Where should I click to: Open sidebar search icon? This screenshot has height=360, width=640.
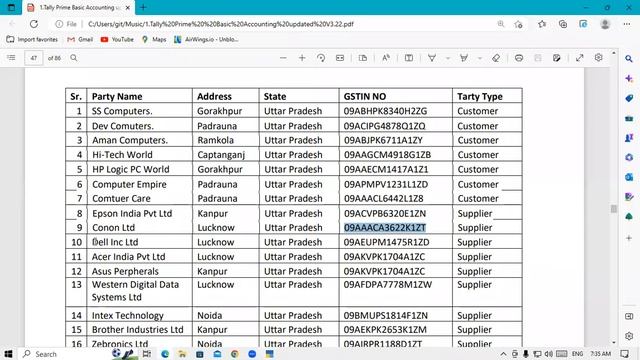coord(629,59)
